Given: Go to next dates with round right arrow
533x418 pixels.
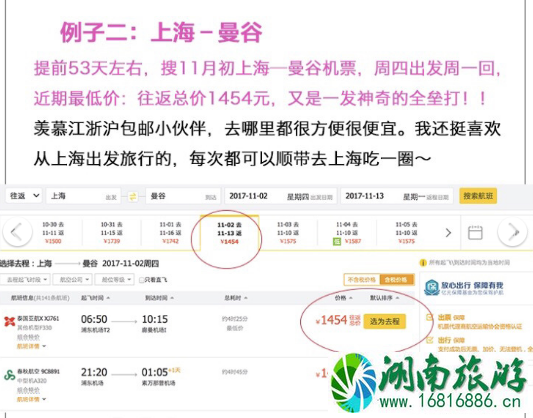Looking at the screenshot, I should (513, 232).
